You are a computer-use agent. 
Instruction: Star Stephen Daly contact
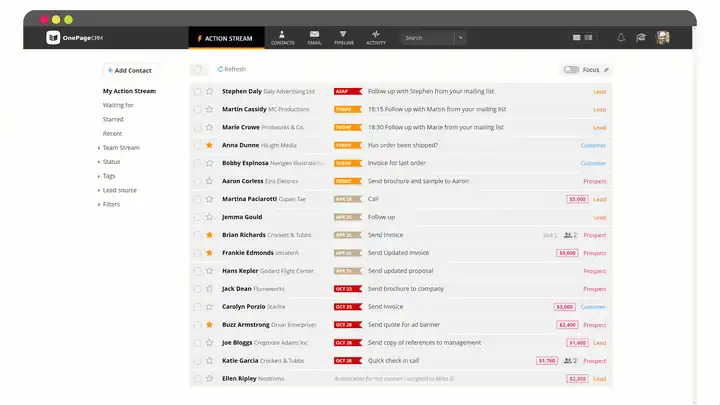click(209, 91)
